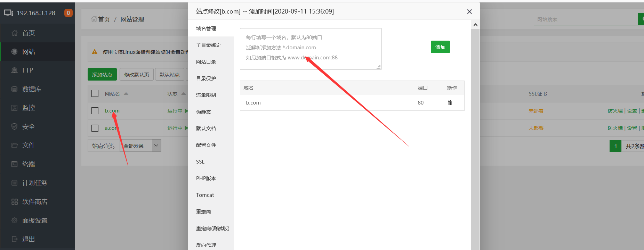Click the green 添加 domain button
This screenshot has width=644, height=250.
(440, 47)
